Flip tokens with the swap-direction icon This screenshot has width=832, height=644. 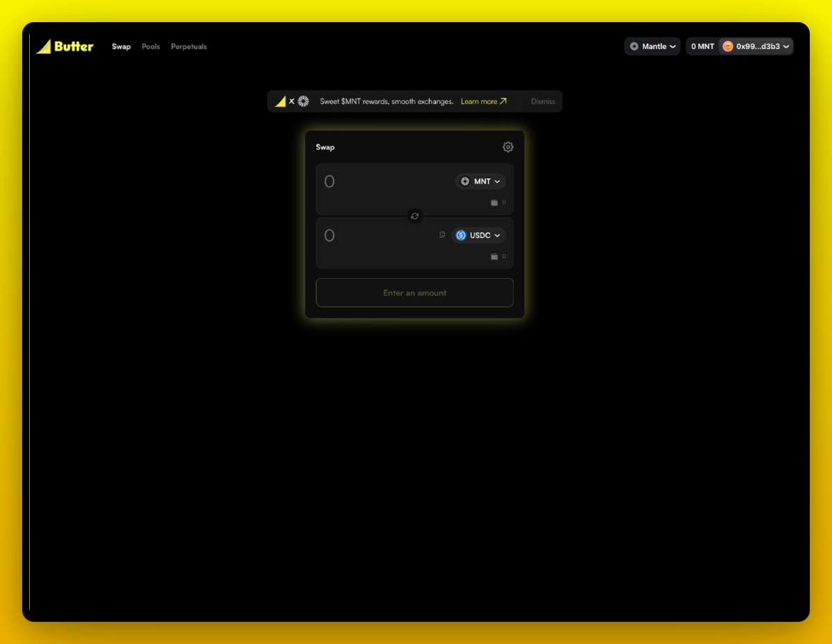[415, 216]
